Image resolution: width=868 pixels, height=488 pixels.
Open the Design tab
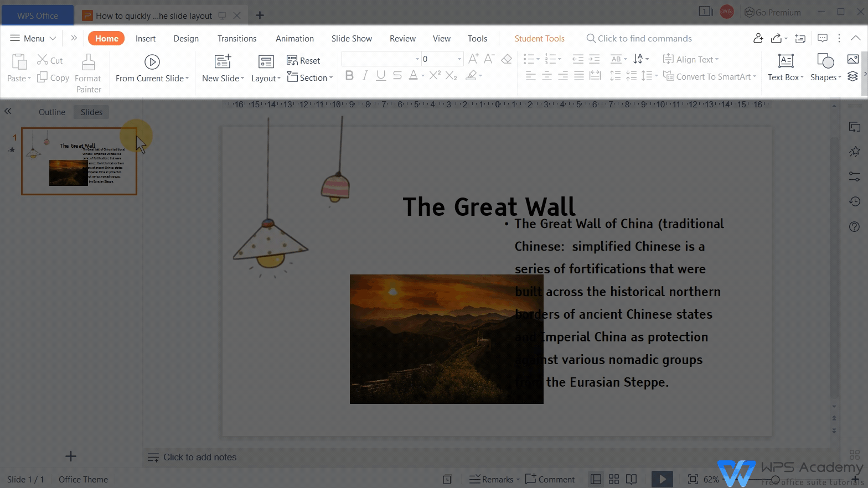point(186,38)
